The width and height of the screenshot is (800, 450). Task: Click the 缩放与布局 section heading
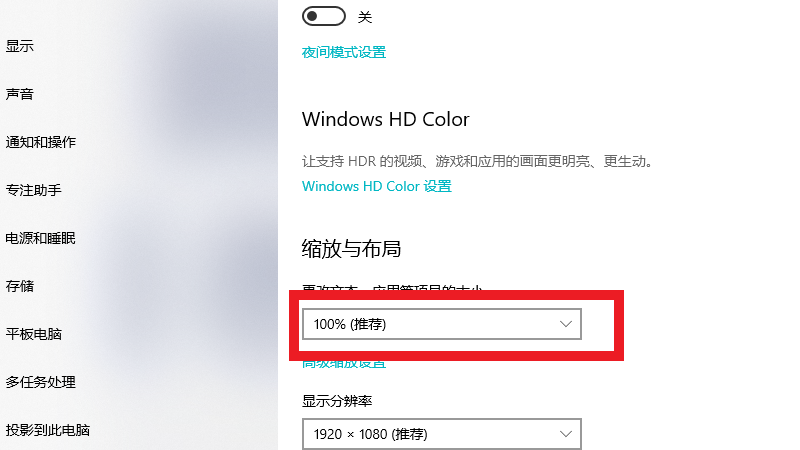pyautogui.click(x=351, y=249)
